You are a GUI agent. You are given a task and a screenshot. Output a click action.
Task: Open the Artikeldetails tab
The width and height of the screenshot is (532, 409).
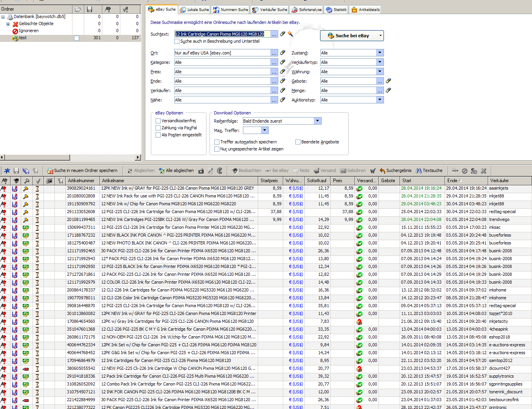point(365,9)
